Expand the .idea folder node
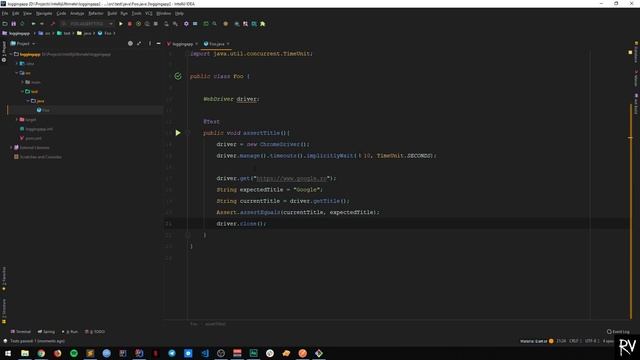 (x=17, y=63)
